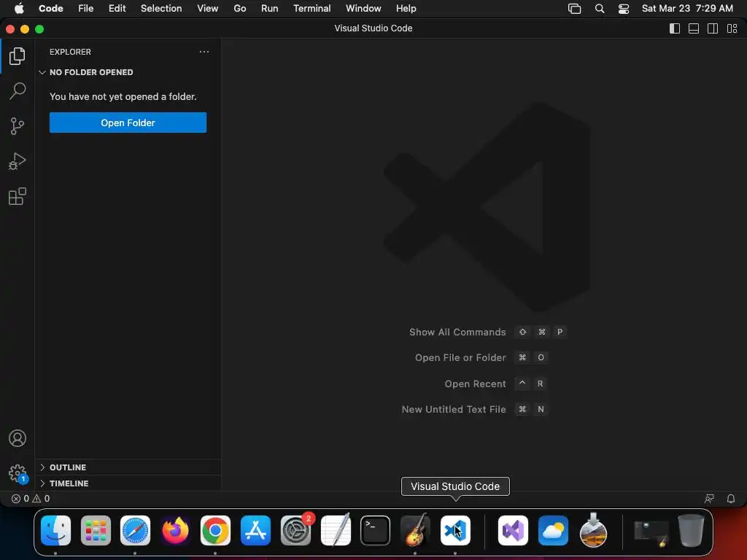747x560 pixels.
Task: Expand the Timeline section
Action: point(128,483)
